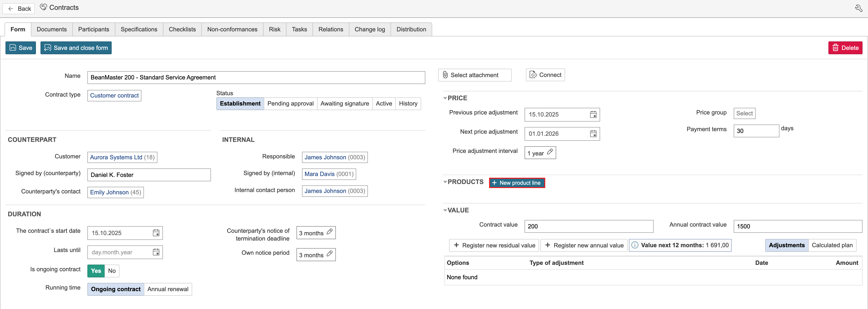The image size is (868, 309).
Task: Click Register new annual value
Action: (584, 245)
